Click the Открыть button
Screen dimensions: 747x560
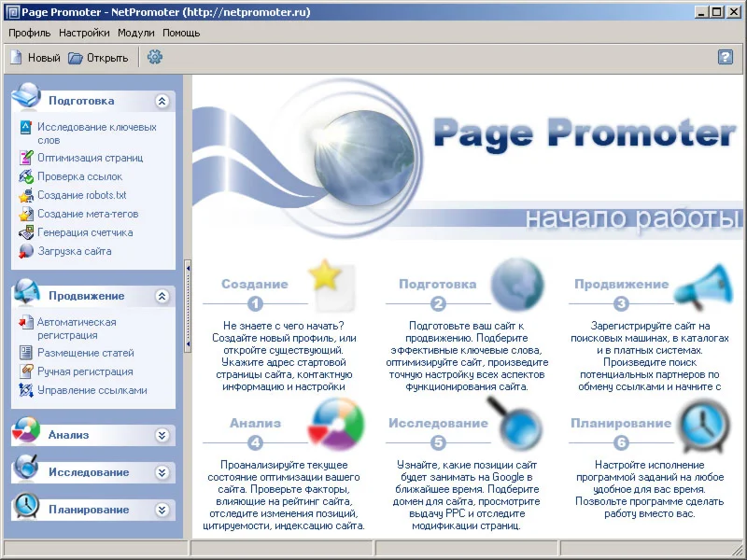(97, 57)
